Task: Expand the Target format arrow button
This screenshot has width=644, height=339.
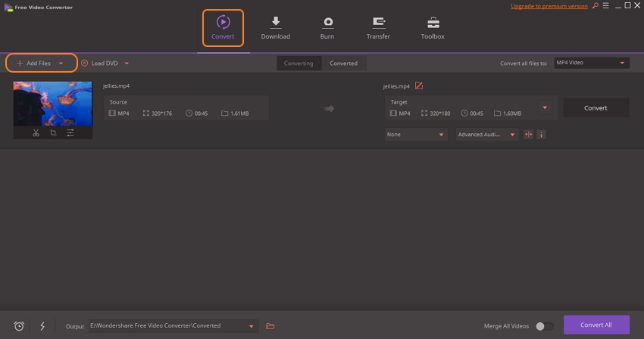Action: 545,107
